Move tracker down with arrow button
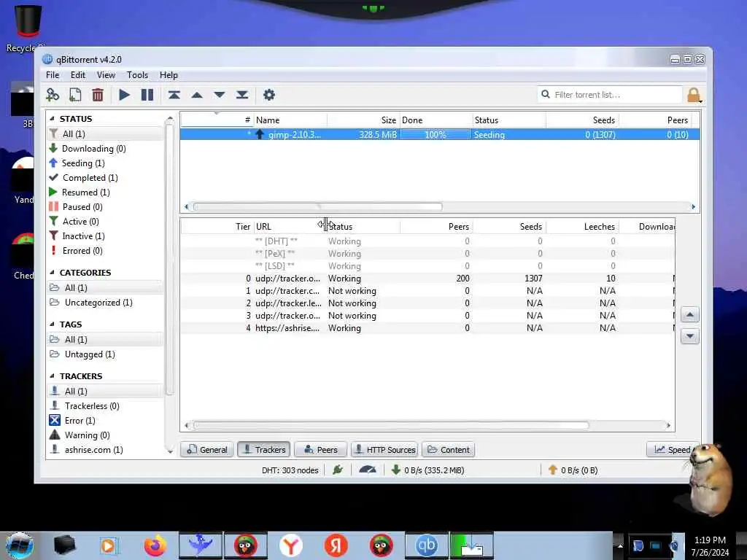The height and width of the screenshot is (560, 747). click(x=690, y=336)
